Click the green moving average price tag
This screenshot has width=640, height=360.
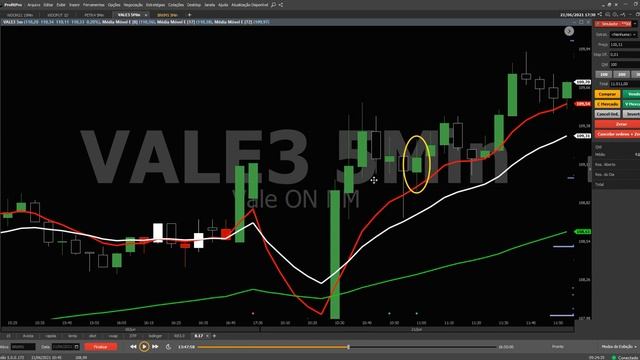click(x=582, y=231)
